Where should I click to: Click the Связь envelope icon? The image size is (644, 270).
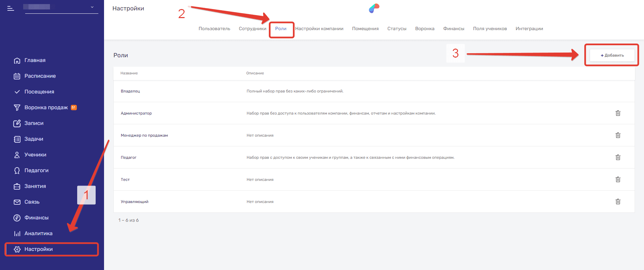click(17, 202)
